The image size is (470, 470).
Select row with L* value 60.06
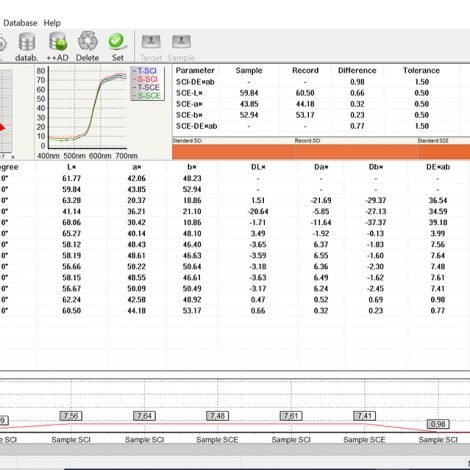(x=235, y=222)
